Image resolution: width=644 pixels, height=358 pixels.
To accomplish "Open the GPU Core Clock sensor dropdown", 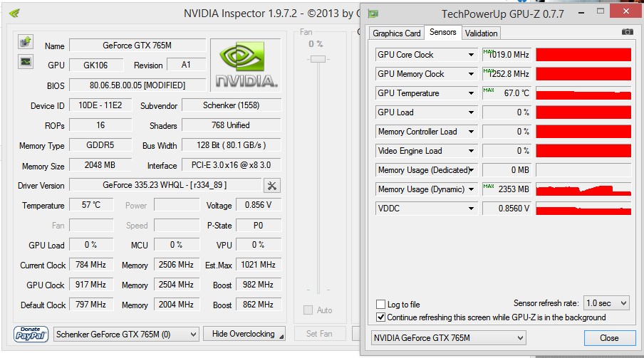I will (471, 55).
